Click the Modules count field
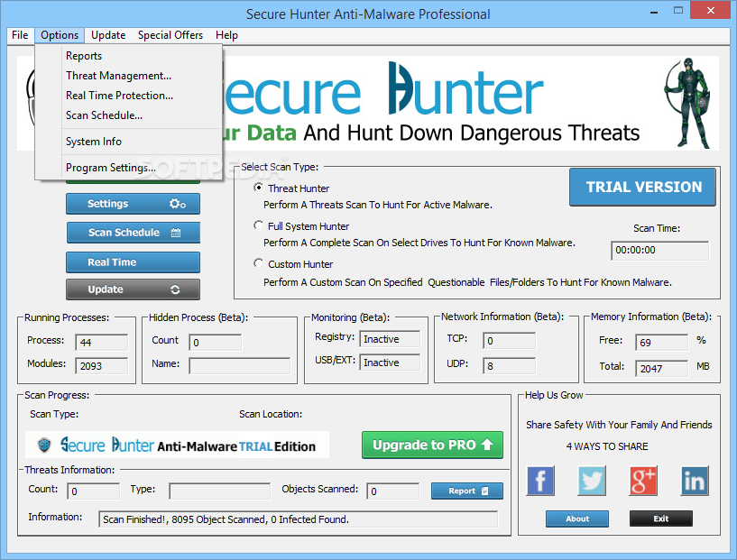The height and width of the screenshot is (560, 737). pos(102,366)
